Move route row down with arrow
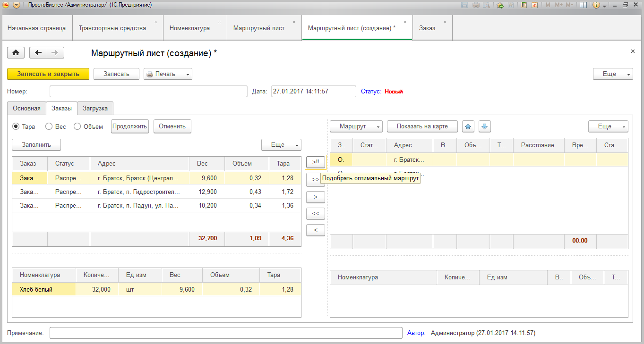 (485, 126)
